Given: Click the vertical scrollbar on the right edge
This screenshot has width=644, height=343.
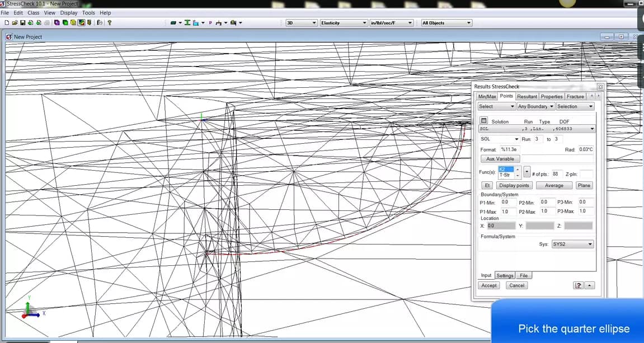Looking at the screenshot, I should 640,168.
